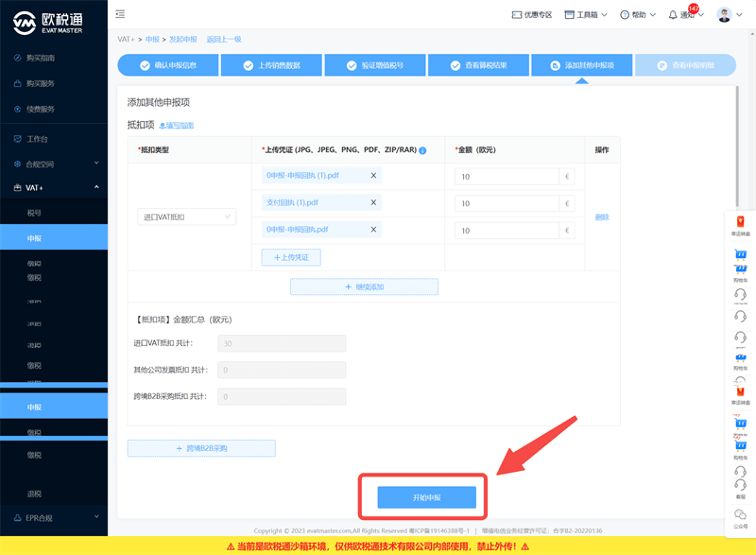Go to step 验证增值税号
The width and height of the screenshot is (756, 555).
375,65
